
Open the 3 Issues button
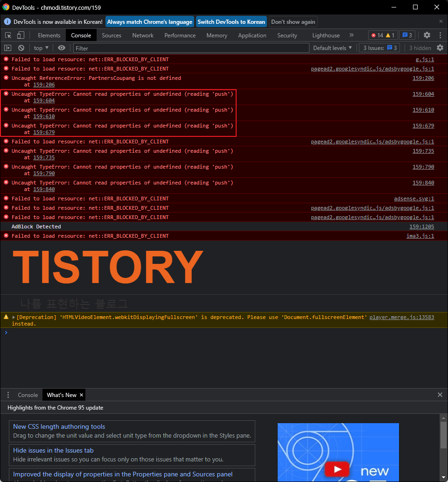[x=379, y=48]
